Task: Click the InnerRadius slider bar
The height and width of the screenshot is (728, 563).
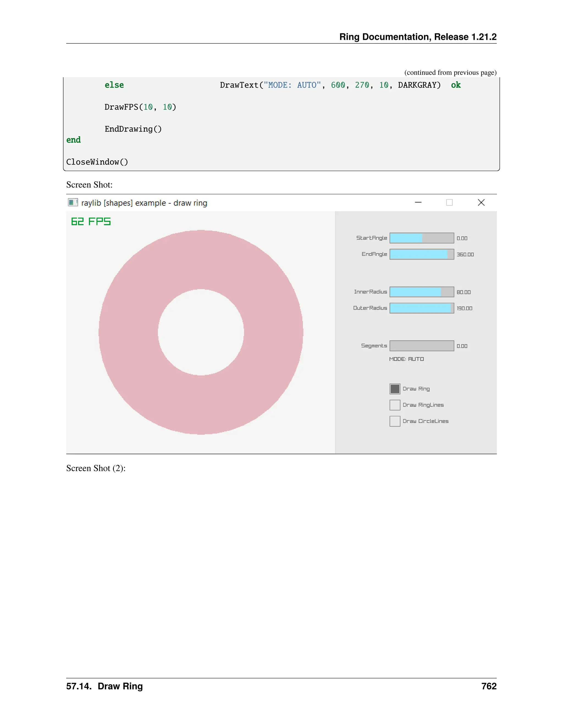Action: click(422, 292)
